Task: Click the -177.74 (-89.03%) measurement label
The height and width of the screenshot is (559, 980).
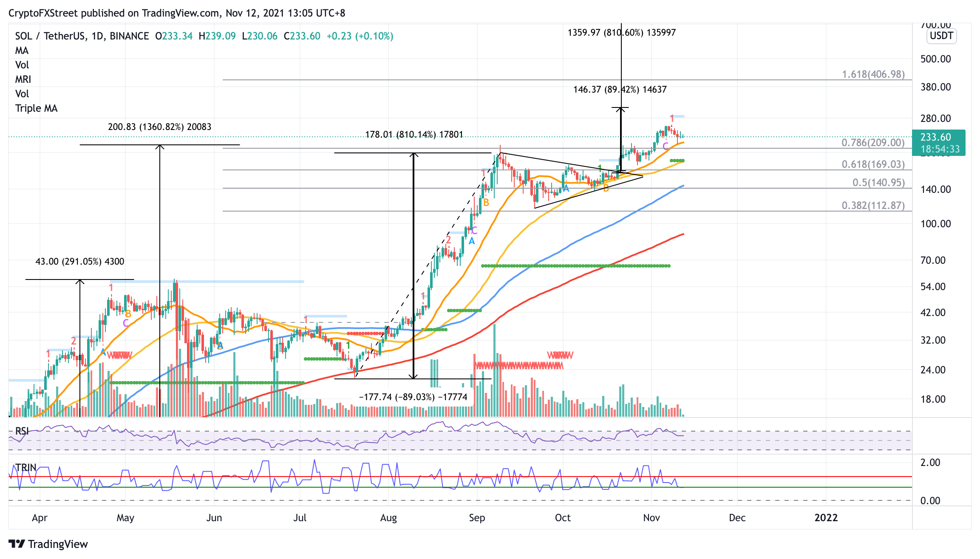Action: [x=413, y=397]
